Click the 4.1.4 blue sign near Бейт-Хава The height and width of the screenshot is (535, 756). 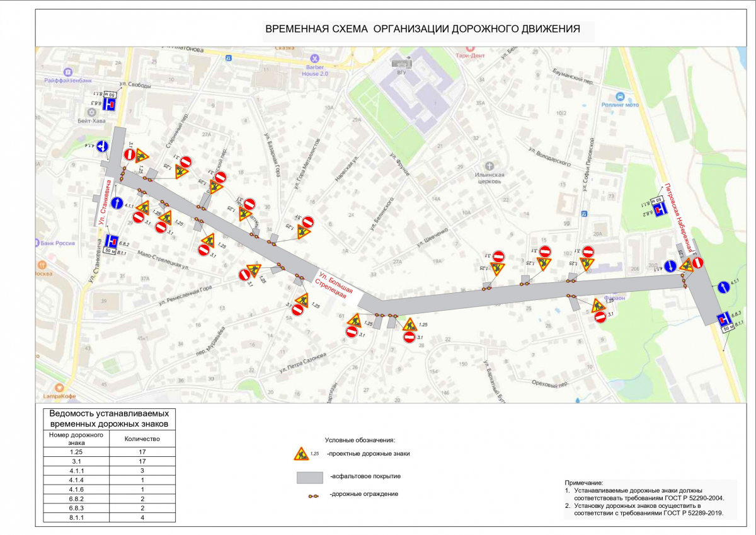pos(104,146)
